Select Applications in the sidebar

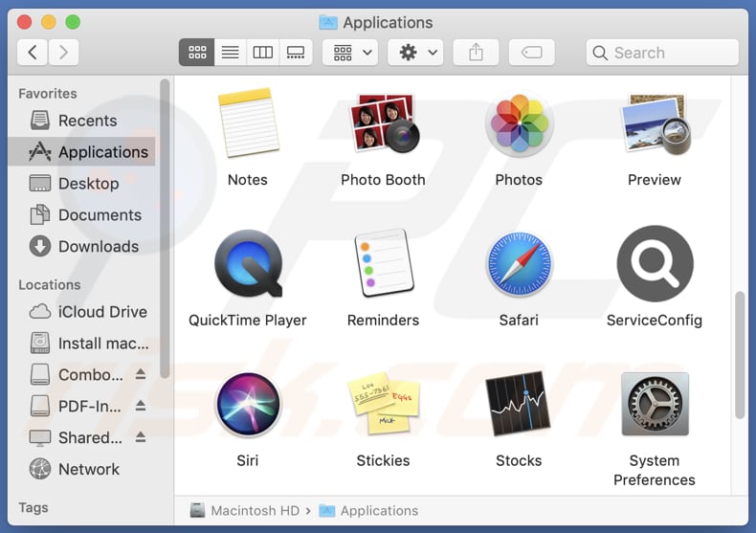[x=82, y=152]
